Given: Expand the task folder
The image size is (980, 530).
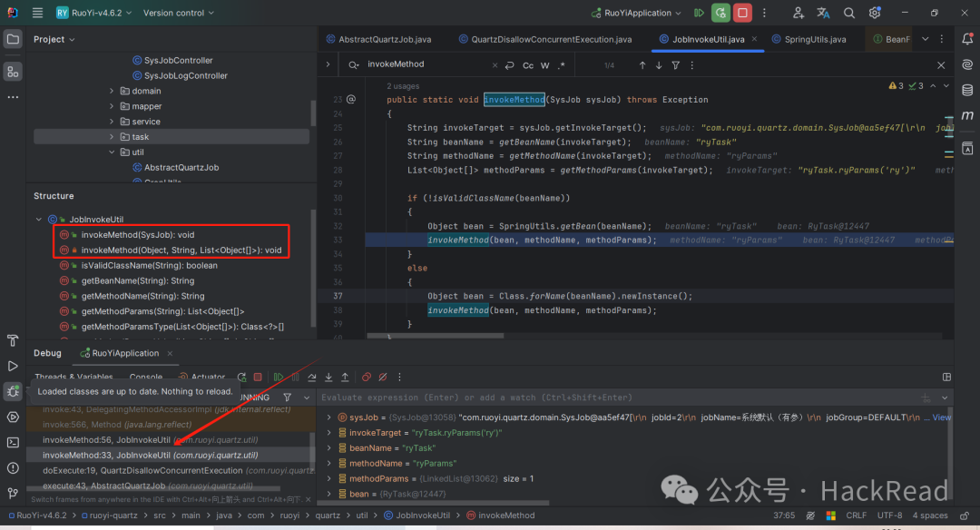Looking at the screenshot, I should 112,137.
